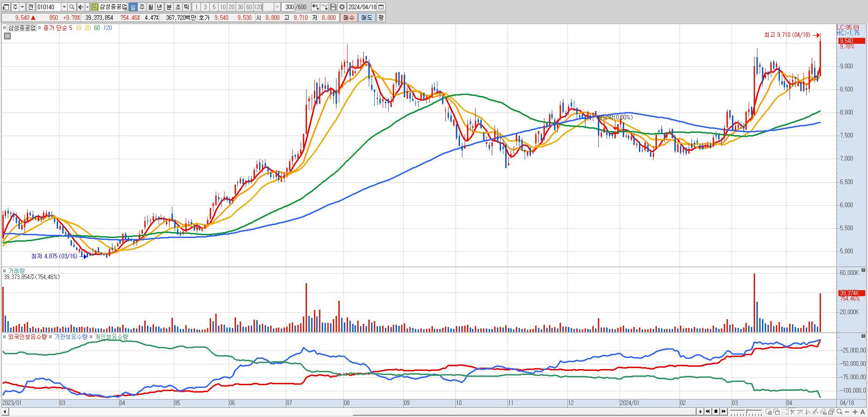Click the chart scroll left arrow at bottom-left
Image resolution: width=868 pixels, height=417 pixels.
coord(4,411)
